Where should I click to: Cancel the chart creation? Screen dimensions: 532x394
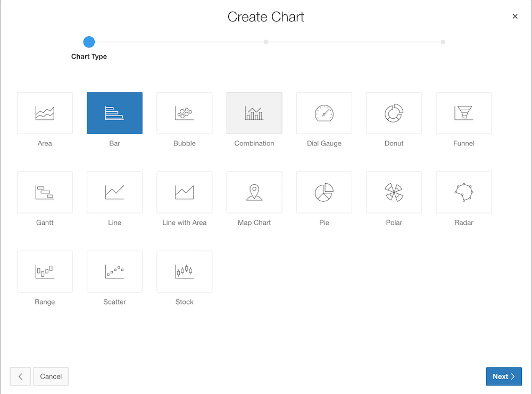pyautogui.click(x=51, y=376)
